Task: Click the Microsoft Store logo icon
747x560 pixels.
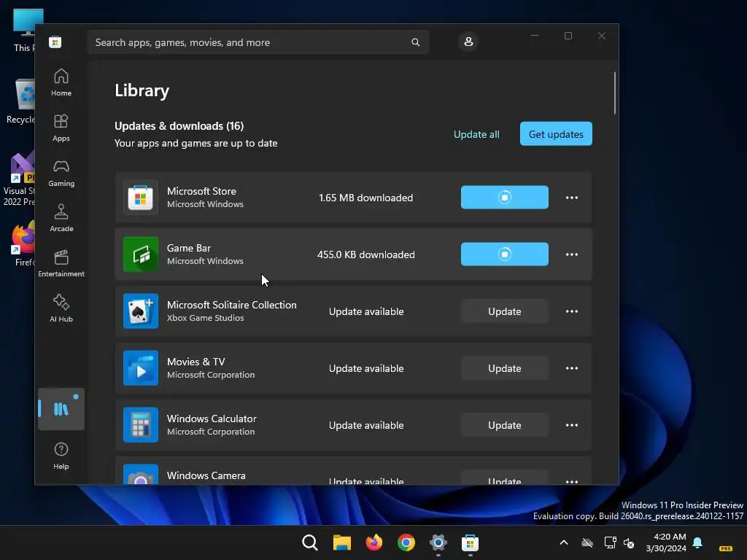Action: click(x=55, y=42)
